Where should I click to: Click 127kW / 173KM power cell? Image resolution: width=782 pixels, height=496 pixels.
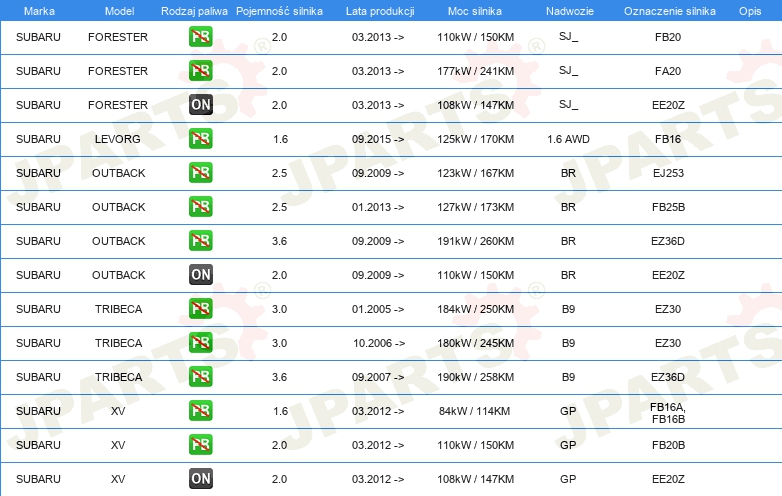475,207
